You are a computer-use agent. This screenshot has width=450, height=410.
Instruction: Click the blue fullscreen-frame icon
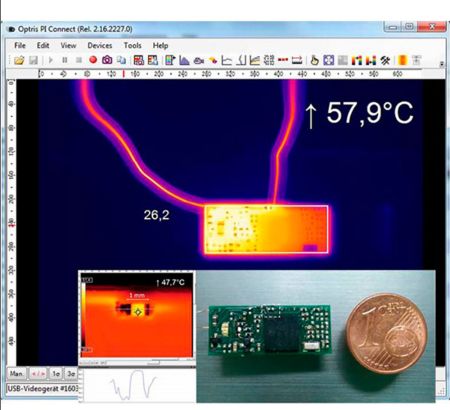328,60
